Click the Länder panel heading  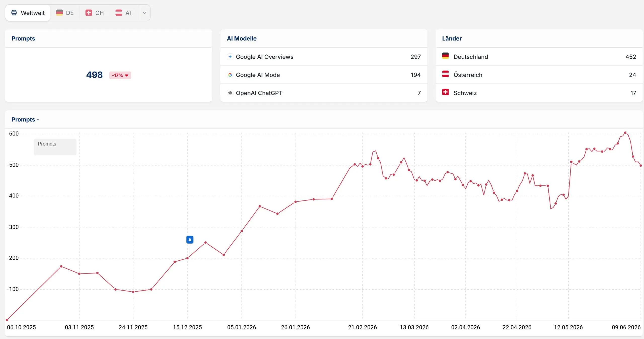452,39
